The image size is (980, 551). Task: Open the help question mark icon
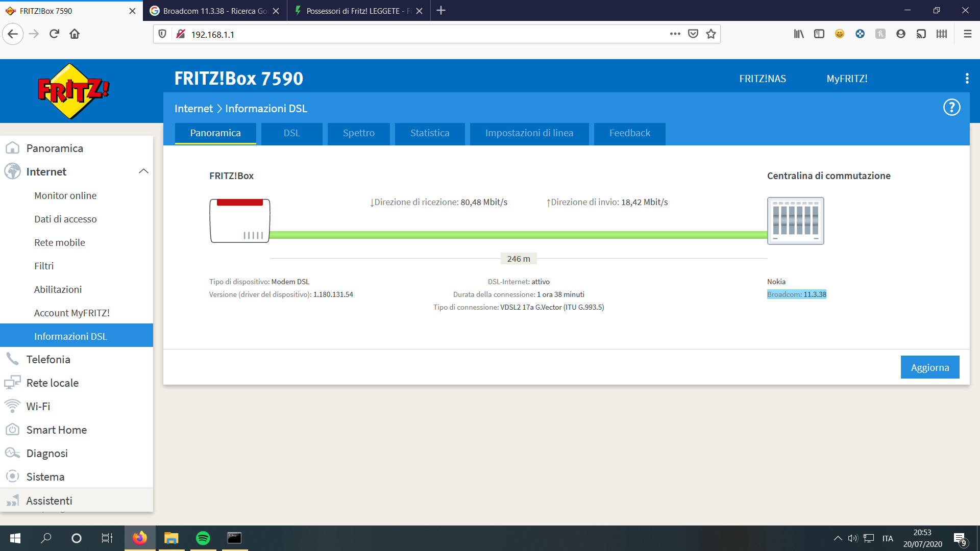point(951,108)
